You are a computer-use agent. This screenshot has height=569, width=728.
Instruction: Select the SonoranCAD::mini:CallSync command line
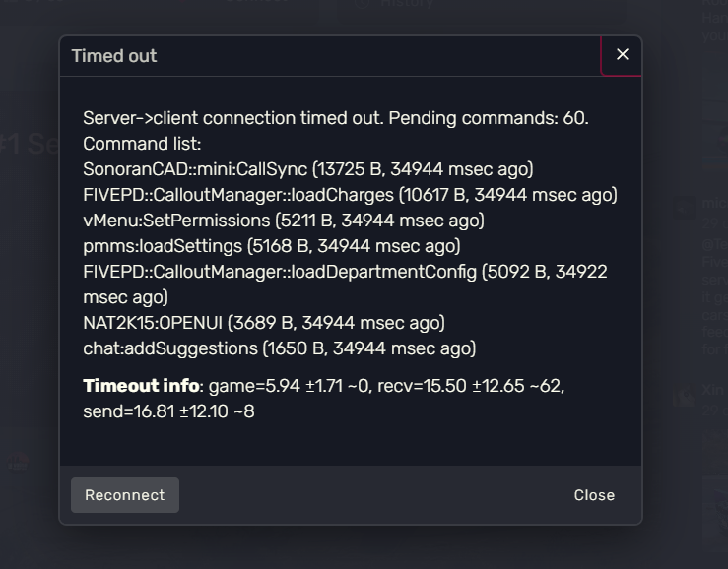coord(307,169)
